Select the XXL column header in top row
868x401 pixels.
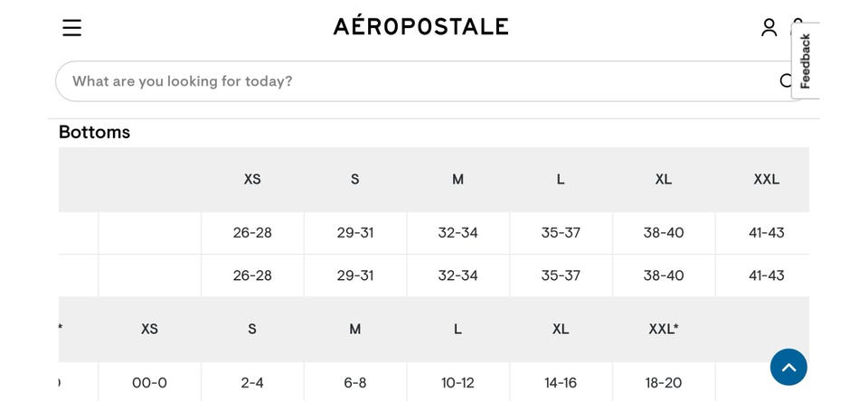(766, 179)
